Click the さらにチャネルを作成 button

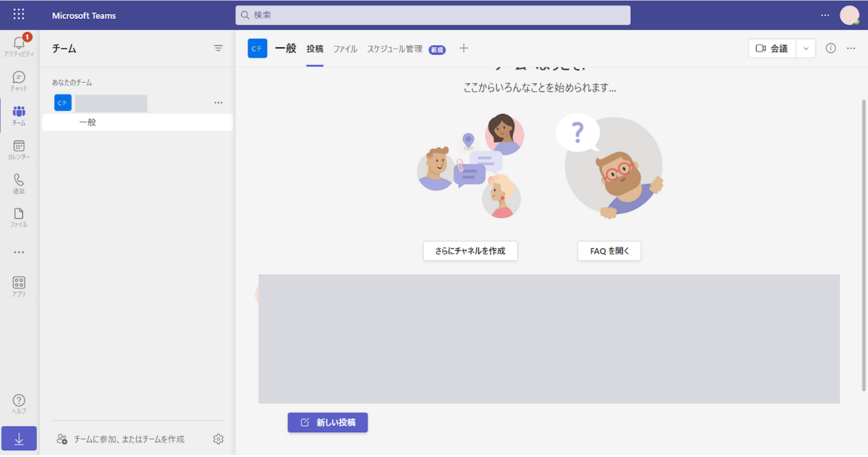(470, 251)
